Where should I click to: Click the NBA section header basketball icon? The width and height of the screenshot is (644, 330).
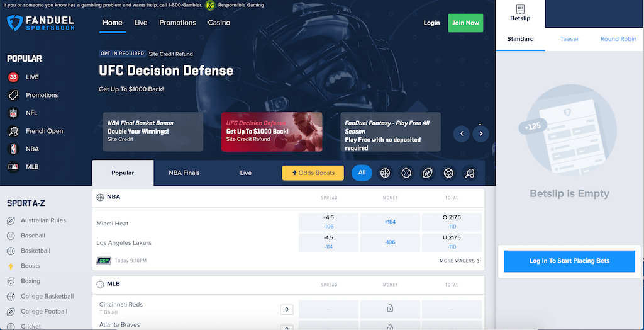click(x=100, y=198)
